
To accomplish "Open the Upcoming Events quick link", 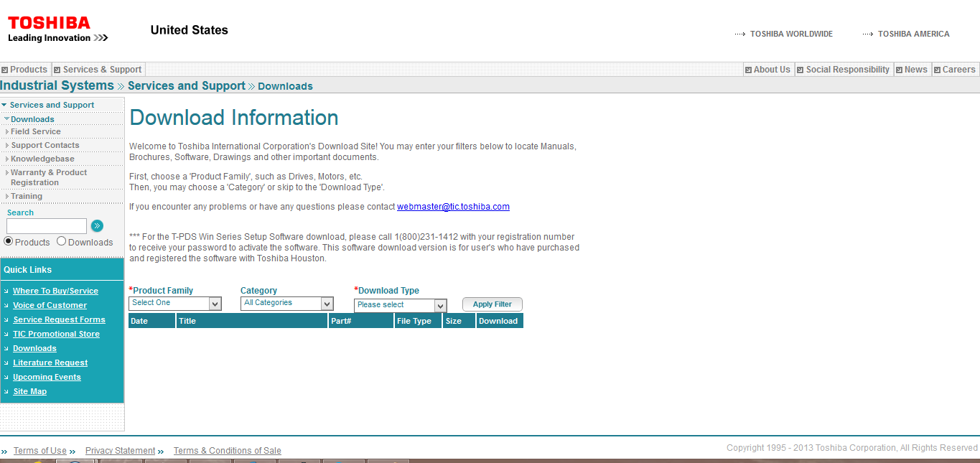I will (47, 377).
